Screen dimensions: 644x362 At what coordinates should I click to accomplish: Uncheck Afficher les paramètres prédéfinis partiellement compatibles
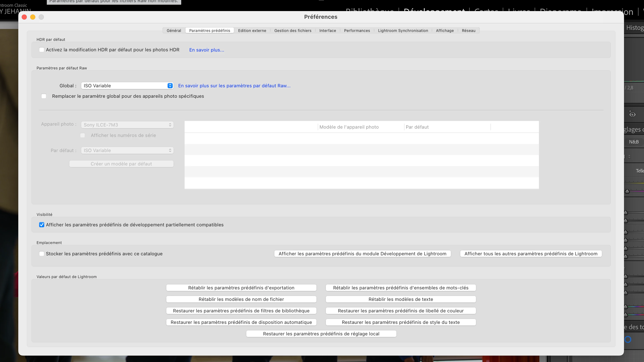[x=42, y=225]
